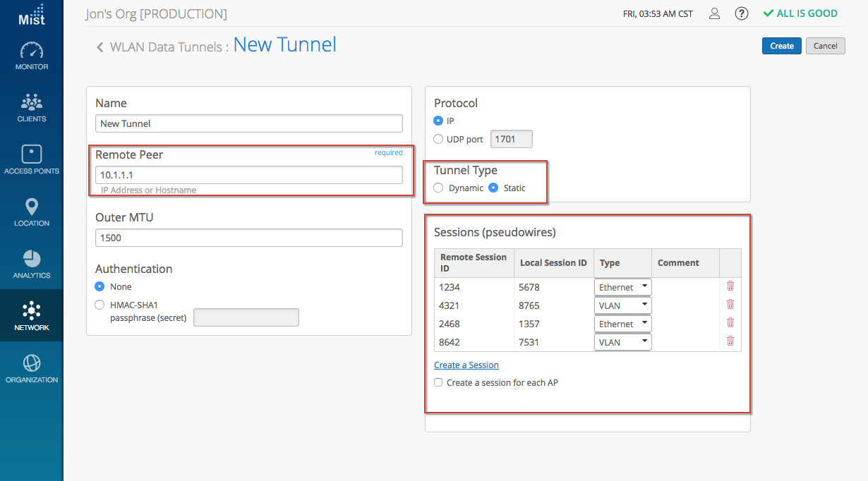Go to Clients in the sidebar

(32, 108)
